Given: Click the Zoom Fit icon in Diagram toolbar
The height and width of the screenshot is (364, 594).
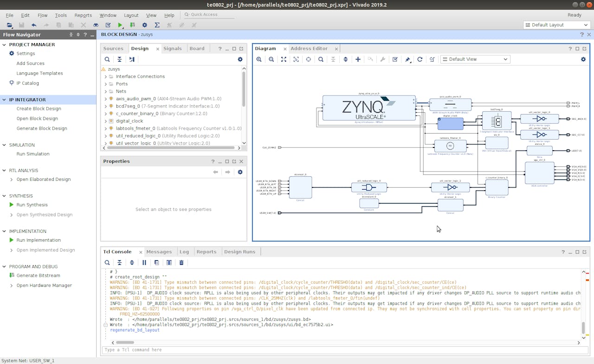Looking at the screenshot, I should (284, 59).
